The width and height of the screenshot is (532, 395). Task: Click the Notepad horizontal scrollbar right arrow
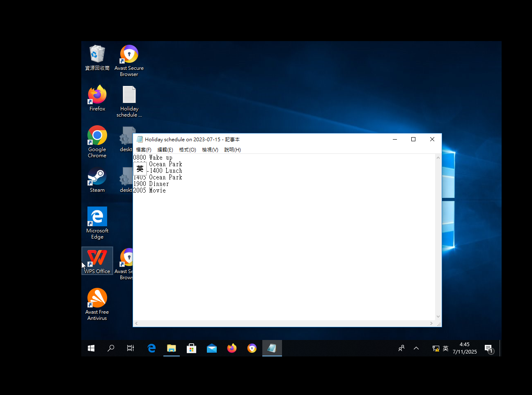431,324
